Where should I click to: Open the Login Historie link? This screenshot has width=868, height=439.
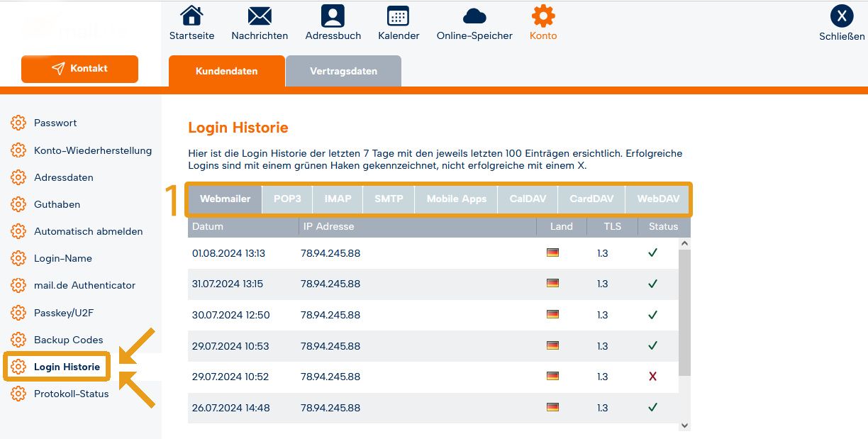pos(67,367)
